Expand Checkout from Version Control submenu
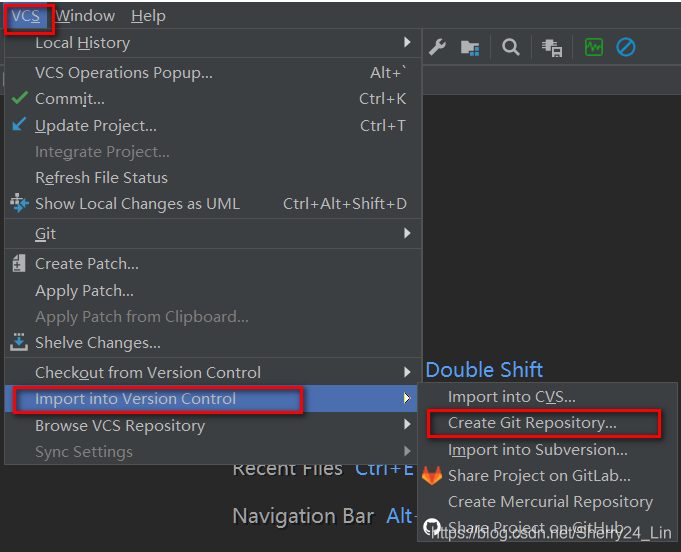The image size is (681, 552). click(x=213, y=373)
